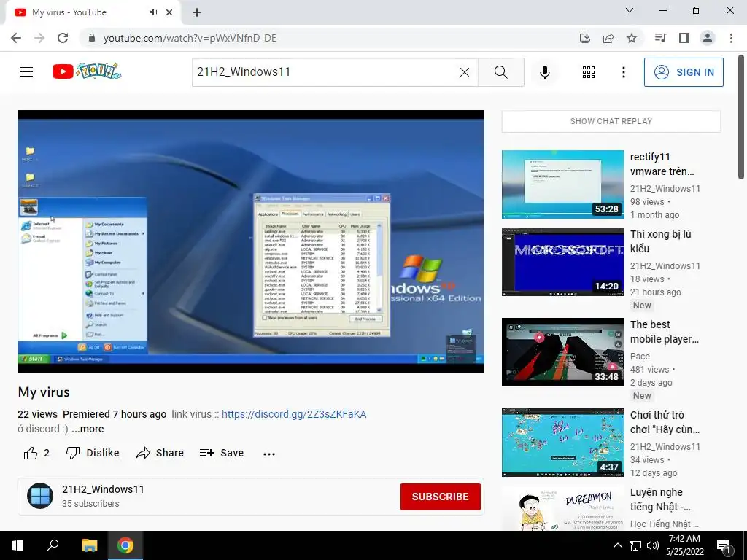Open File Explorer from taskbar

[89, 545]
